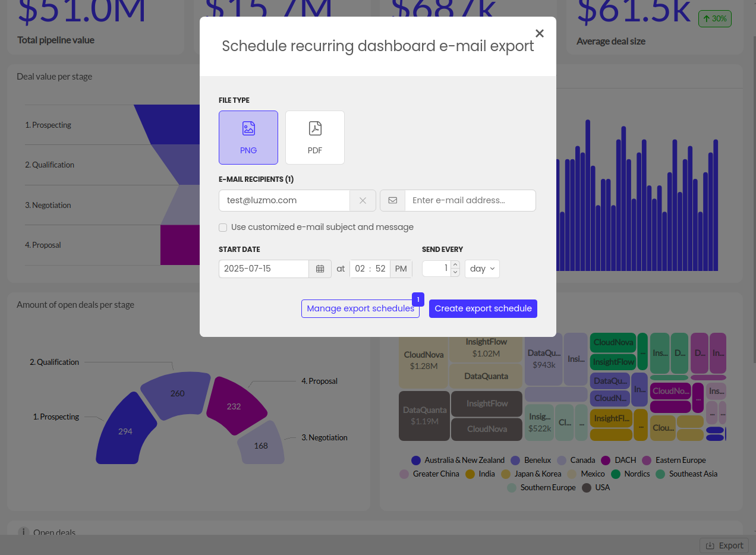Screen dimensions: 756x555
Task: Click Manage export schedules button
Action: 360,308
